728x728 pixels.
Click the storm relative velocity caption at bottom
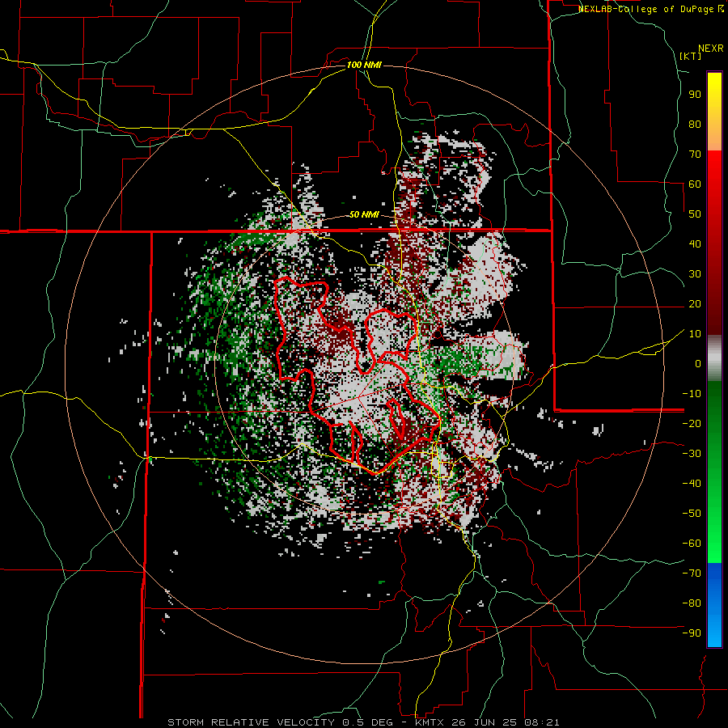(x=363, y=722)
